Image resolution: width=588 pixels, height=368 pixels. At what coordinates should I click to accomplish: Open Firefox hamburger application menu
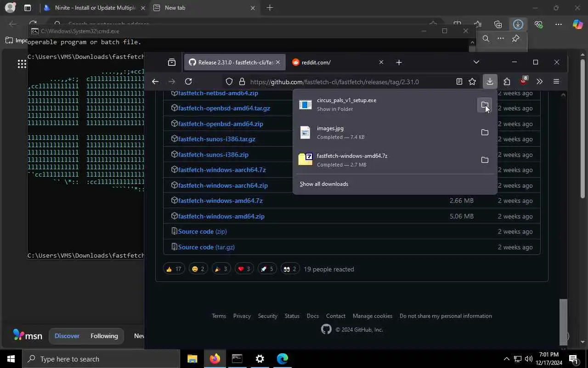click(x=556, y=81)
